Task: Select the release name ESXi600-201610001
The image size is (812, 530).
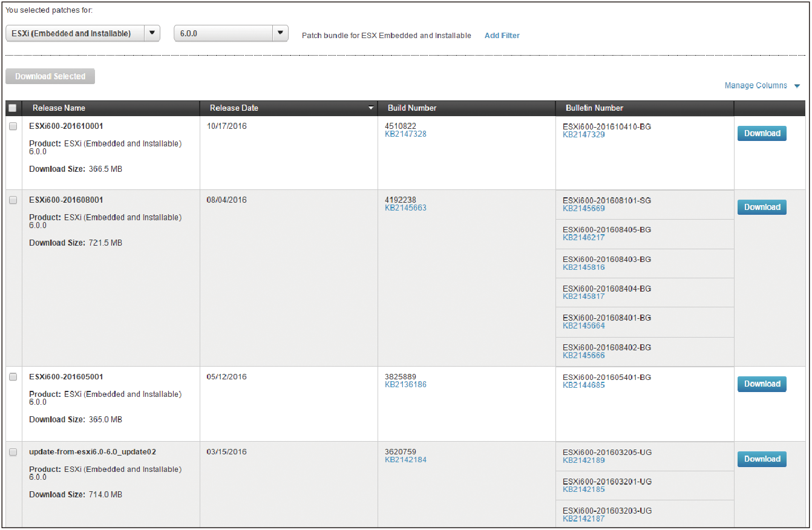Action: [66, 126]
